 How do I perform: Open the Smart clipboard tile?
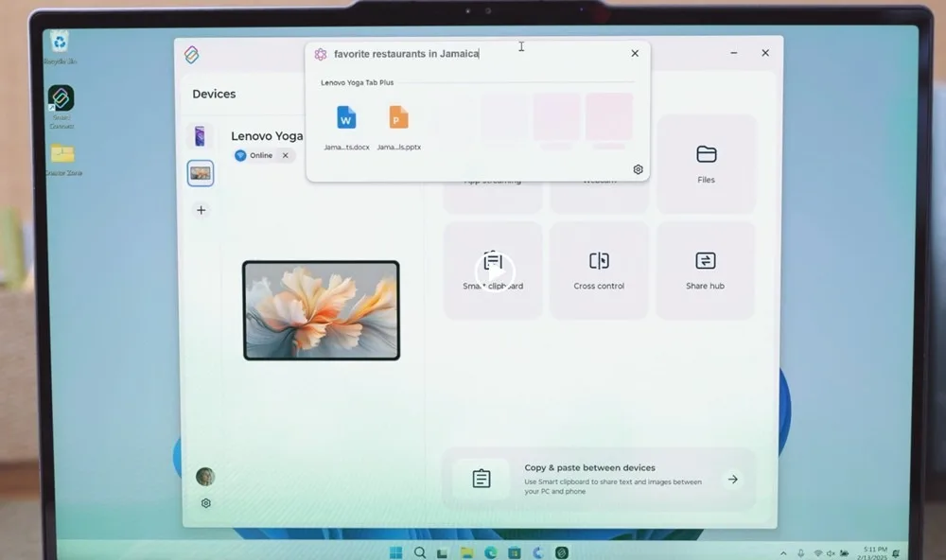click(493, 270)
